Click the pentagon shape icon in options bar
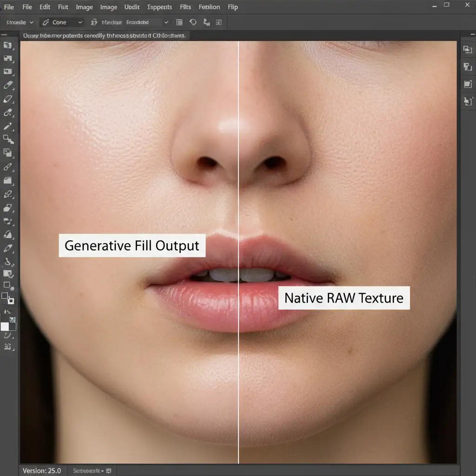The image size is (476, 476). 193,22
